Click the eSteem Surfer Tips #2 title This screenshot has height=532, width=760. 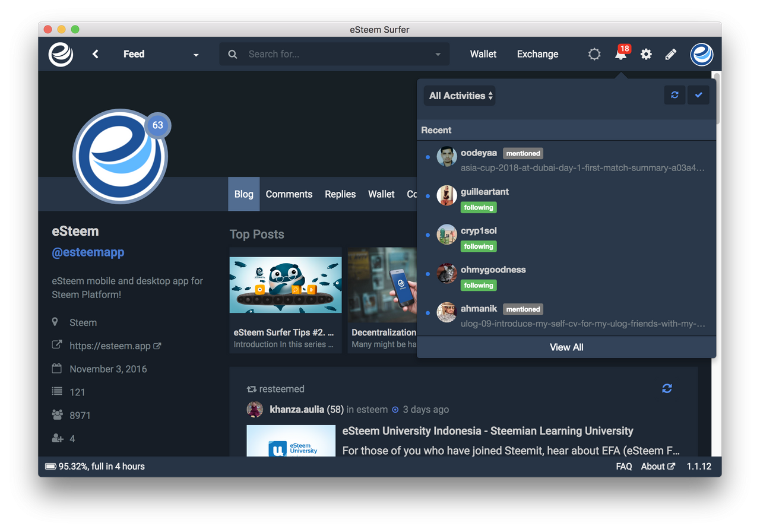pos(284,332)
